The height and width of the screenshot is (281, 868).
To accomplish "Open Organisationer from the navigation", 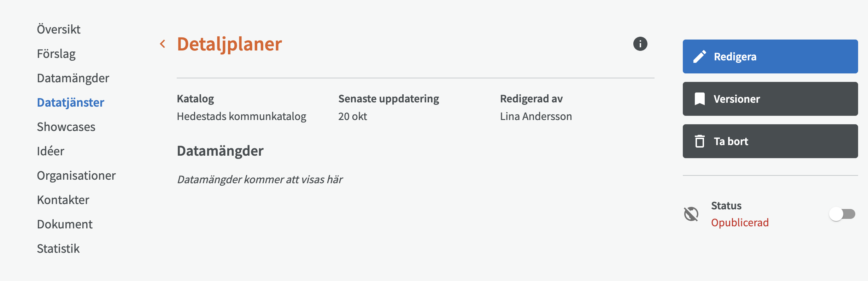I will pyautogui.click(x=76, y=175).
